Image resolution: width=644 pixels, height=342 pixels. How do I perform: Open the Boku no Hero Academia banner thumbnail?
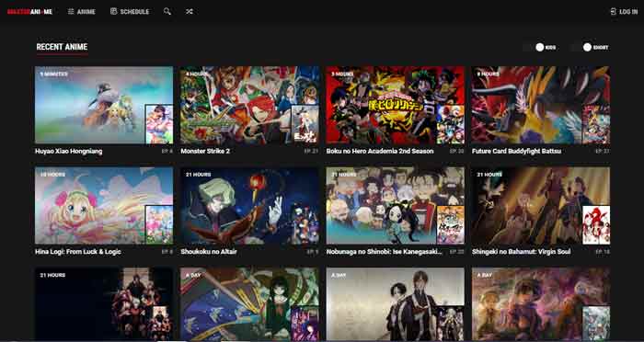[395, 105]
